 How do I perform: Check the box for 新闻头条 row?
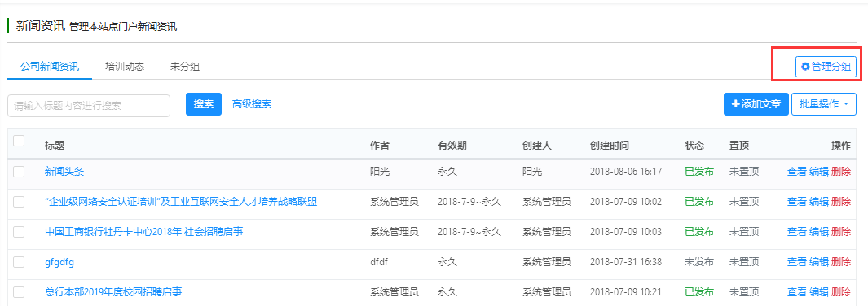(19, 172)
